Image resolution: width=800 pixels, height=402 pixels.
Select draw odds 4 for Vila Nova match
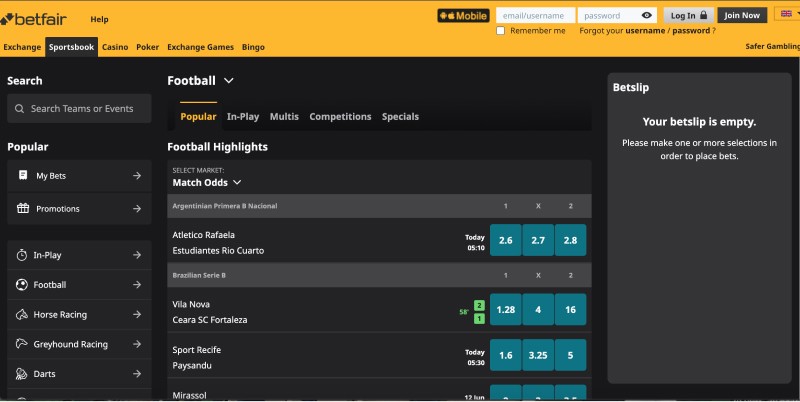tap(538, 309)
